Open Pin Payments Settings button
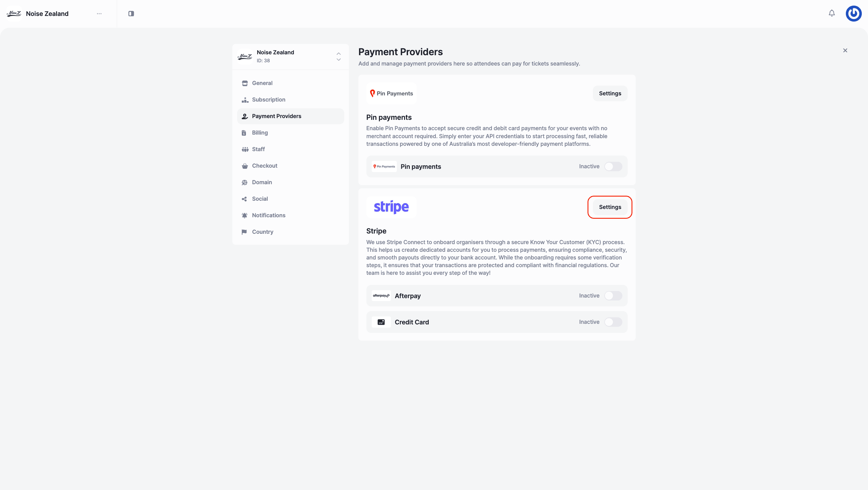868x490 pixels. (x=610, y=93)
